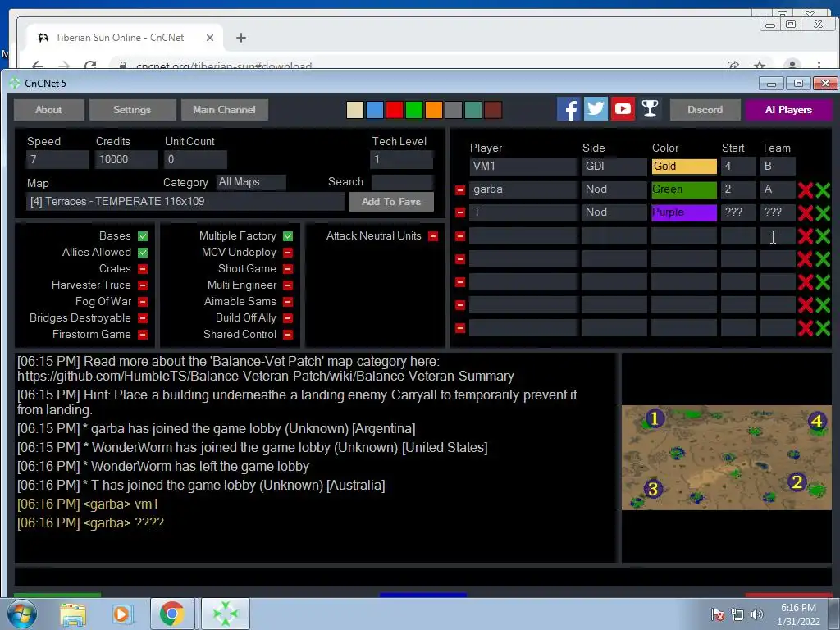Pick the orange chat color swatch
This screenshot has width=840, height=630.
[x=433, y=110]
